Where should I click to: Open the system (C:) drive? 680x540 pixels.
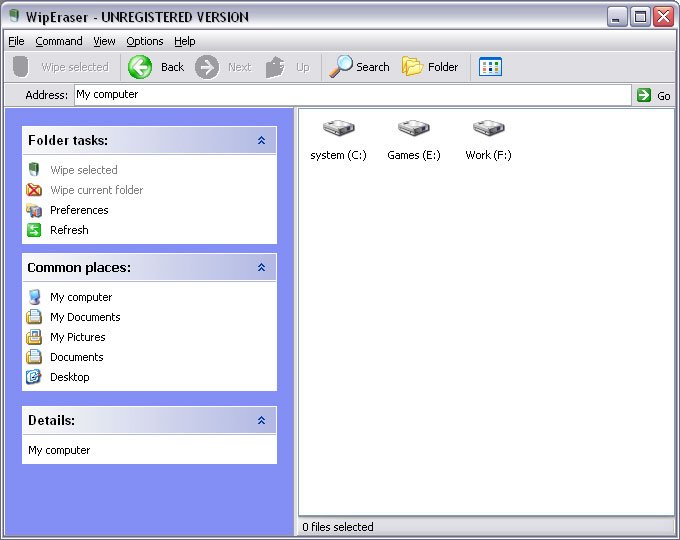[x=338, y=128]
